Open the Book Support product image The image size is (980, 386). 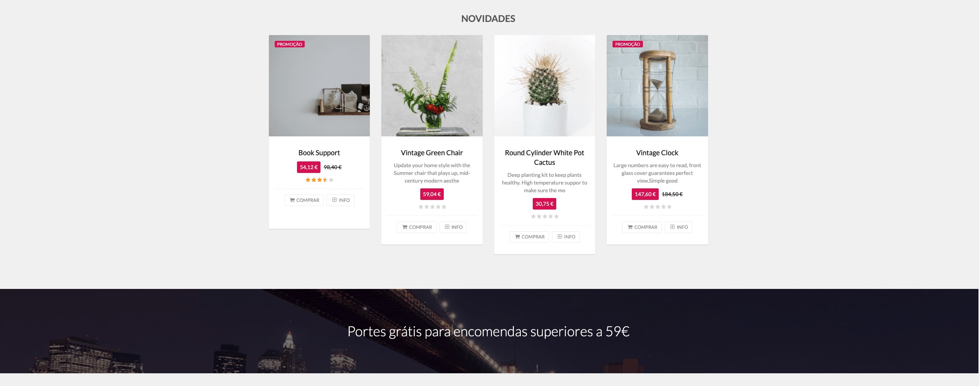tap(319, 86)
